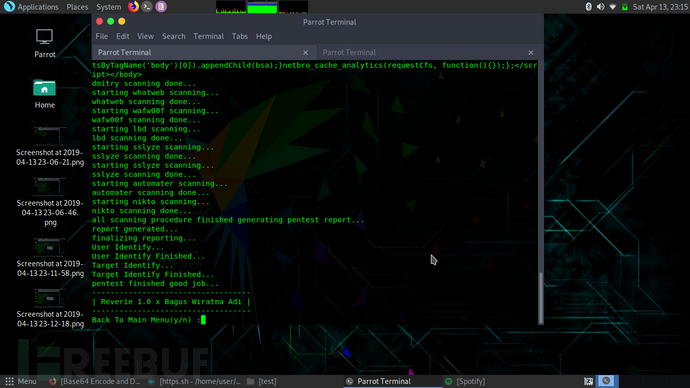This screenshot has height=388, width=690.
Task: Switch to the test folder taskbar window
Action: [262, 381]
